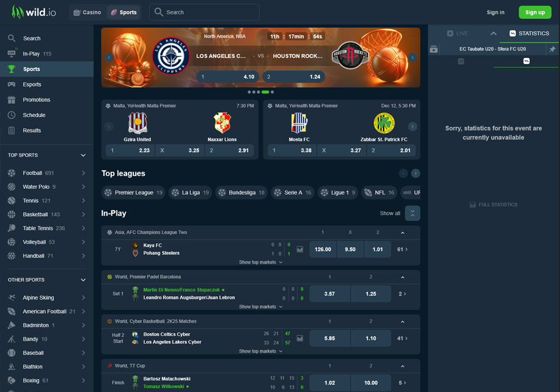Open Results clipboard icon
Screen dimensions: 560x392
tap(11, 130)
